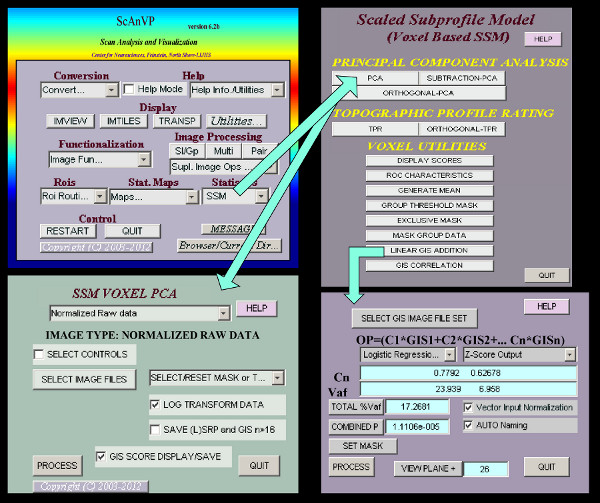Image resolution: width=600 pixels, height=503 pixels.
Task: Click the GROUP THRESHOLD MASK button
Action: click(x=429, y=205)
